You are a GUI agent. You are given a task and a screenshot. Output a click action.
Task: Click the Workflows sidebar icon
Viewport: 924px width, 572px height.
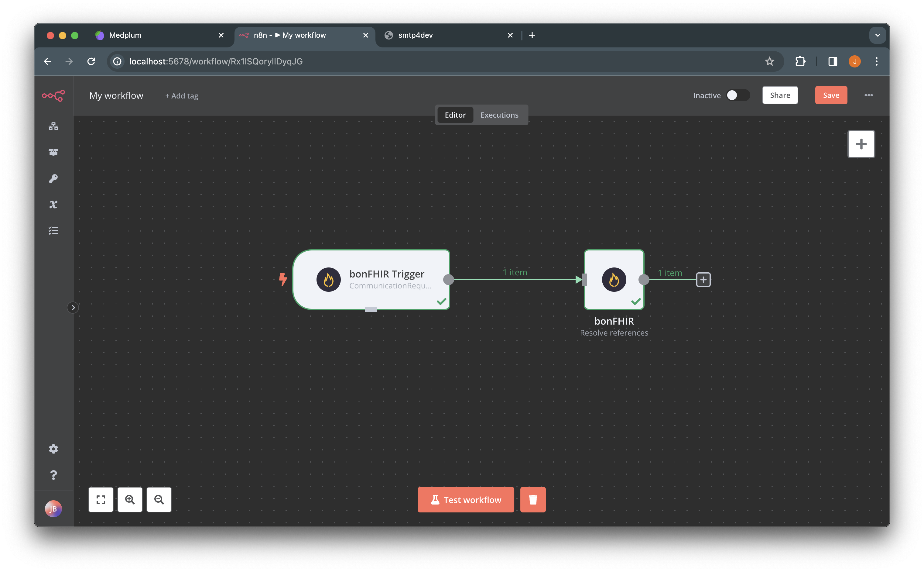coord(53,126)
